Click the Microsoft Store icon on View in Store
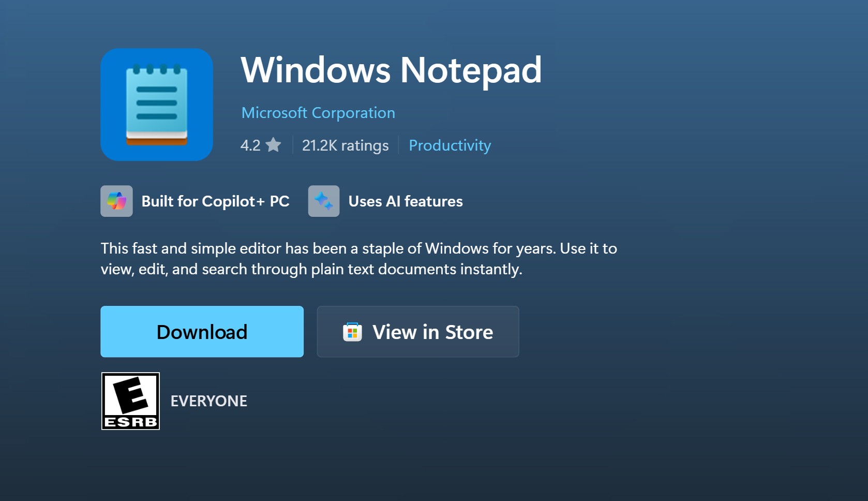This screenshot has width=868, height=501. click(x=352, y=332)
